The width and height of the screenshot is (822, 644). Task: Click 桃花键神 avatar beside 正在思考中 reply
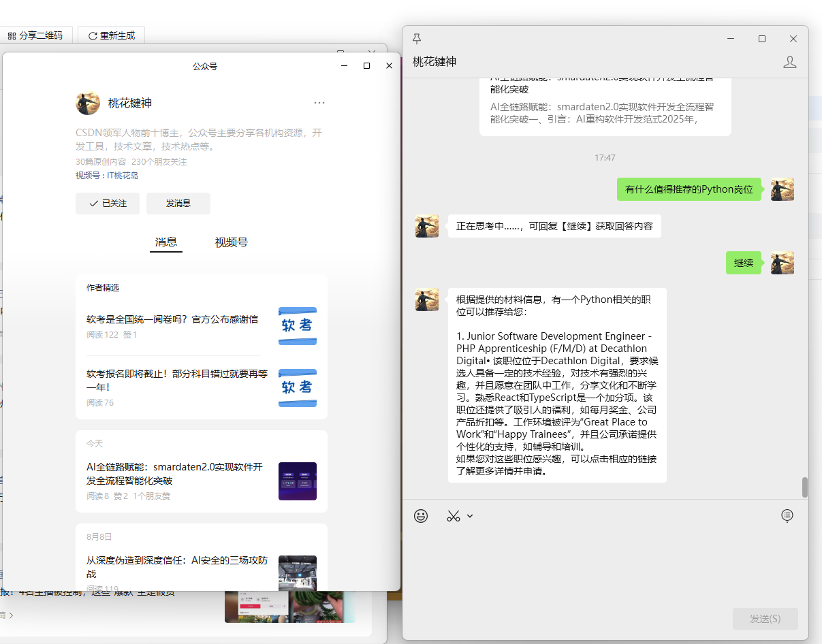click(x=427, y=226)
